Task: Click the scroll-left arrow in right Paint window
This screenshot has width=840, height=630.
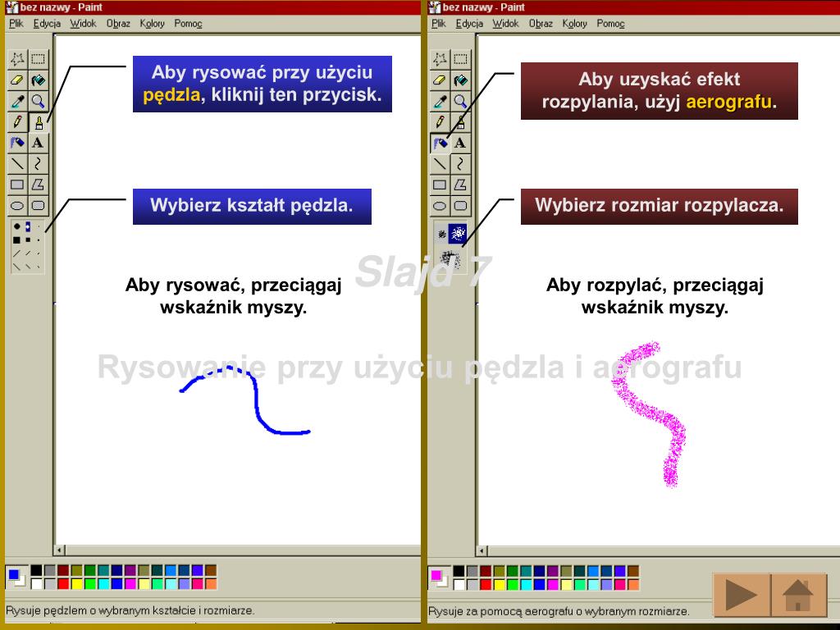Action: pos(482,550)
